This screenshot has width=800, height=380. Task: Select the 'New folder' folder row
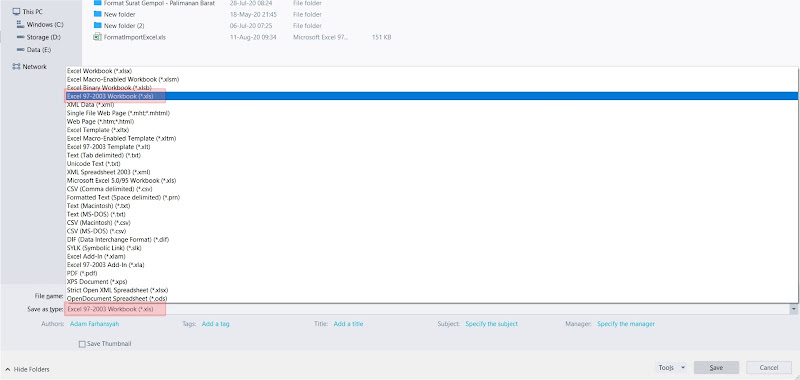119,14
